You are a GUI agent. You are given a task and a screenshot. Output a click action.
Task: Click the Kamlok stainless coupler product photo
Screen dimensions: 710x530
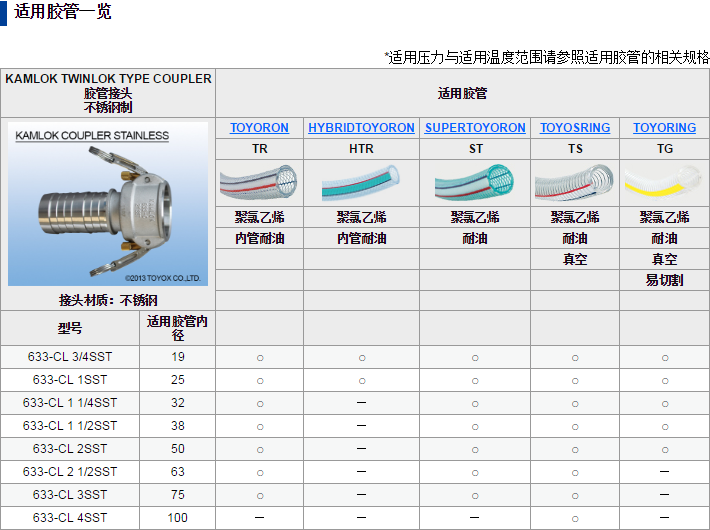click(108, 204)
